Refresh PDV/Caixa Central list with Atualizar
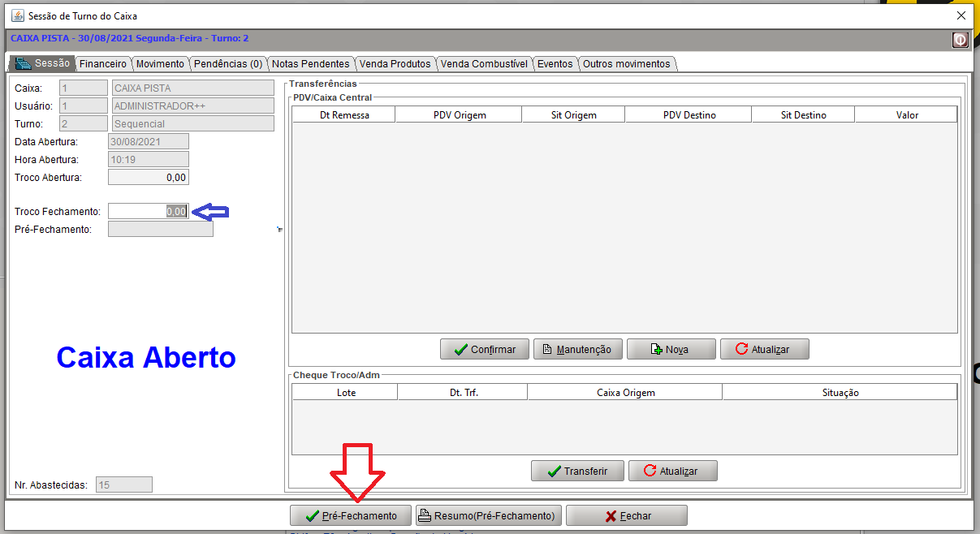Viewport: 980px width, 534px height. coord(764,349)
